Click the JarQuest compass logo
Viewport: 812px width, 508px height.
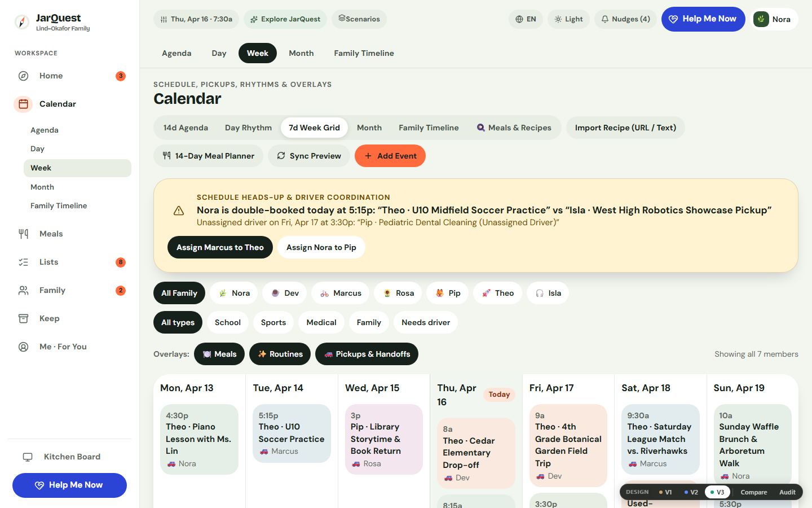(21, 22)
